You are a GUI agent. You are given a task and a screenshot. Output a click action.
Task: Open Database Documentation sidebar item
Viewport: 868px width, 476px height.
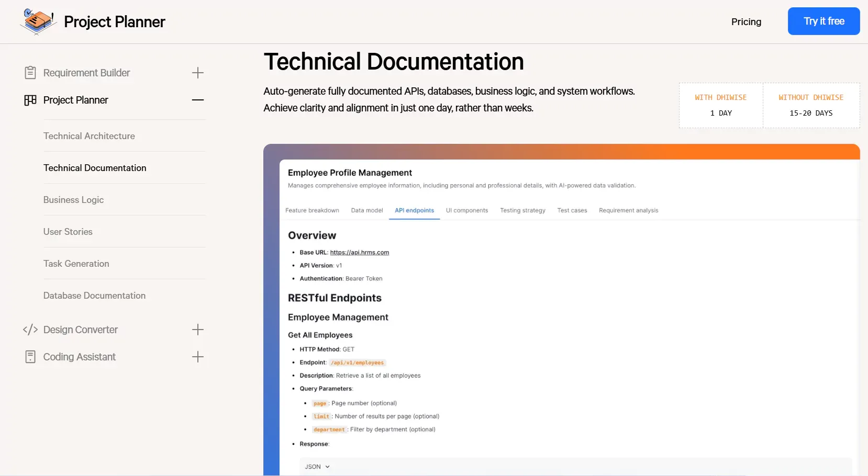(94, 296)
